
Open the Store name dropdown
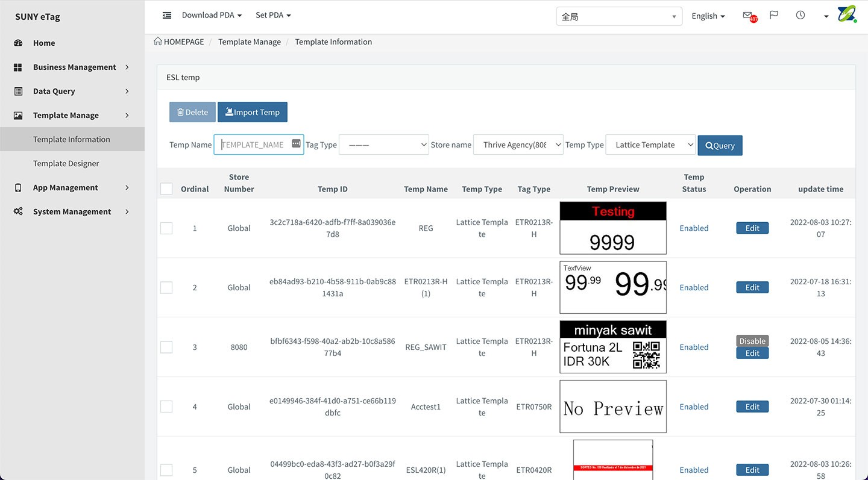coord(518,145)
